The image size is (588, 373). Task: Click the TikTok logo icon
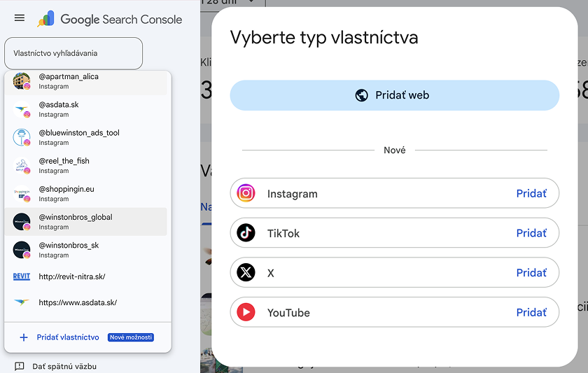point(246,233)
